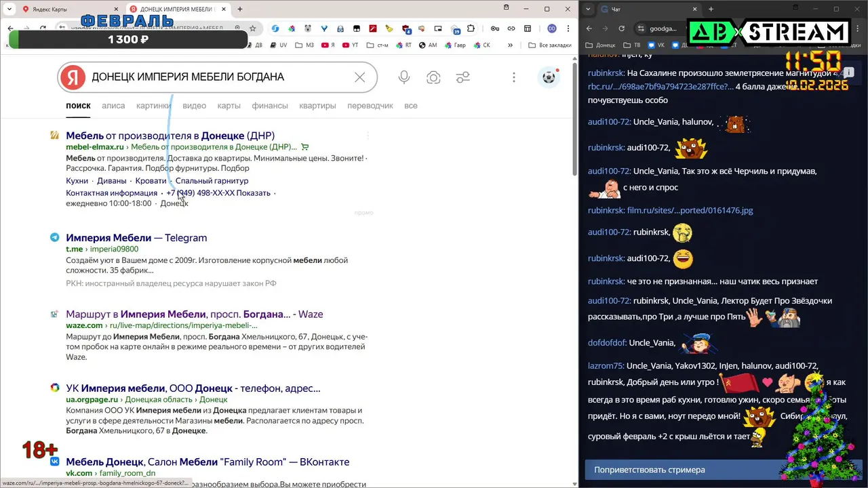Viewport: 868px width, 488px height.
Task: Close the ДОНЕЦК ИМПЕРИЯ МЕБЕЛИ tab
Action: (x=224, y=9)
